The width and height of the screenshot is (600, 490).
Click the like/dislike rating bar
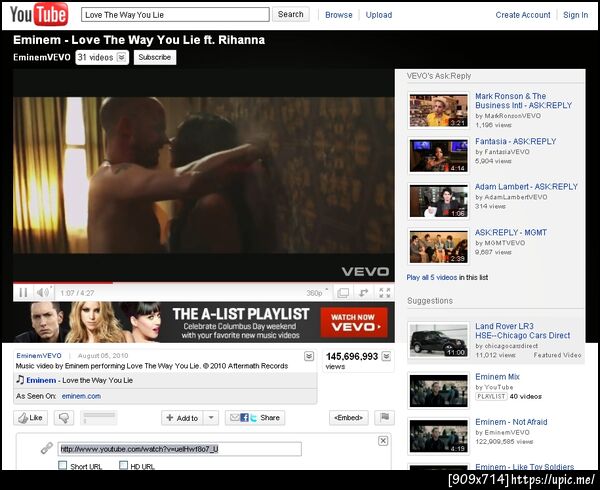coord(99,418)
